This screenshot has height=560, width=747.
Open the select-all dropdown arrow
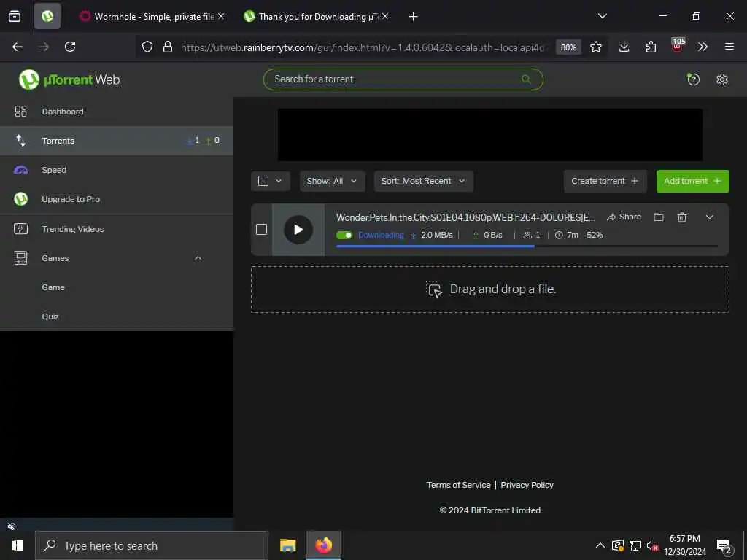point(279,181)
